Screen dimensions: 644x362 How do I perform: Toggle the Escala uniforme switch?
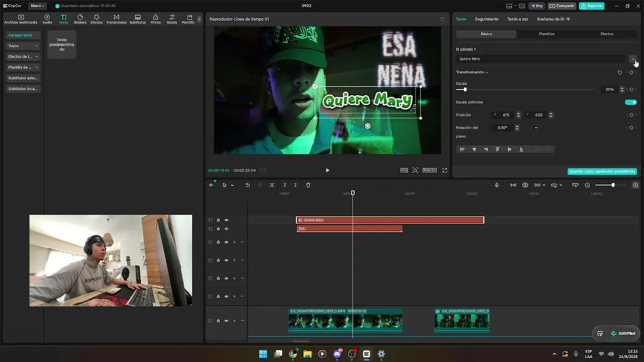coord(631,102)
